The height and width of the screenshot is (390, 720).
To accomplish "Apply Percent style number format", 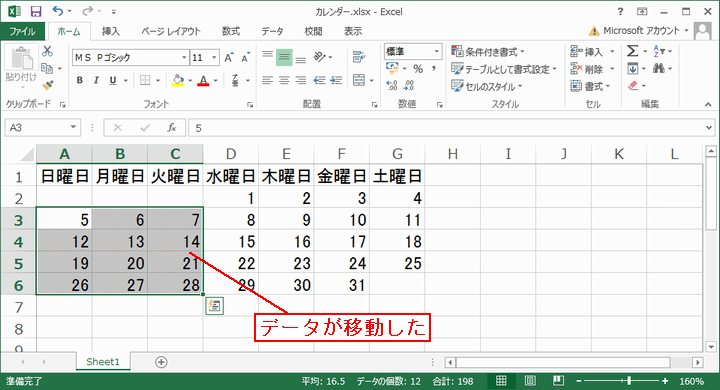I will point(417,69).
